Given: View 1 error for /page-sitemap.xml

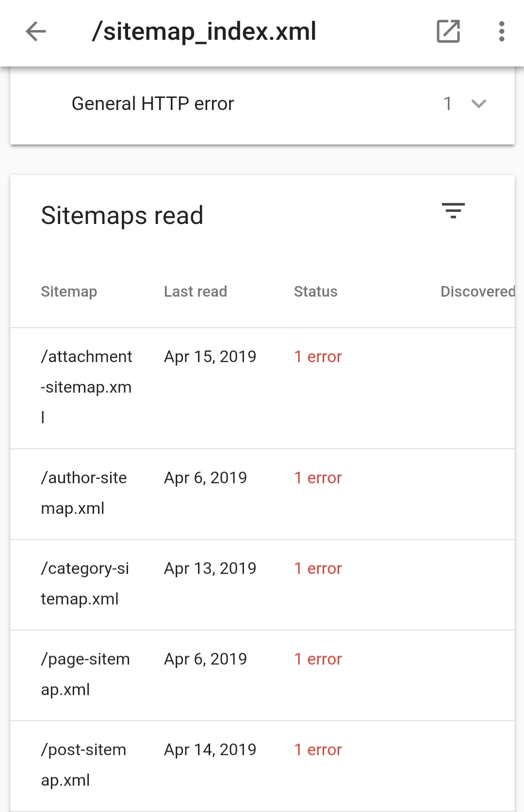Looking at the screenshot, I should click(318, 659).
